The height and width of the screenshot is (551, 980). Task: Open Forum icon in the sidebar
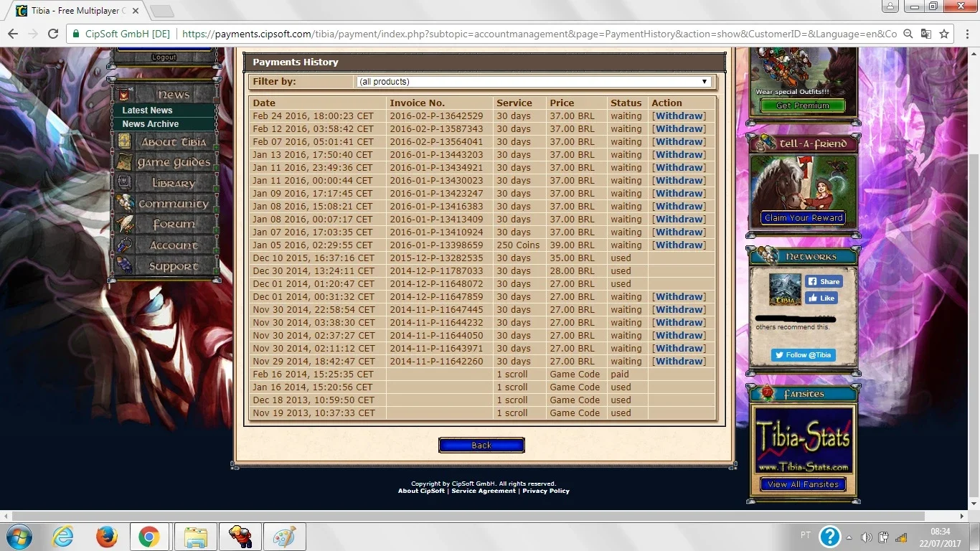[x=125, y=224]
